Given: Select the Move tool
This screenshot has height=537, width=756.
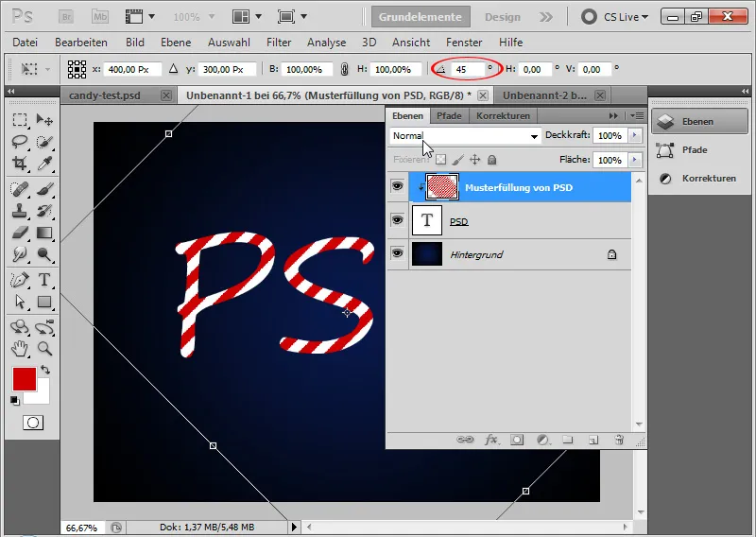Looking at the screenshot, I should tap(44, 120).
